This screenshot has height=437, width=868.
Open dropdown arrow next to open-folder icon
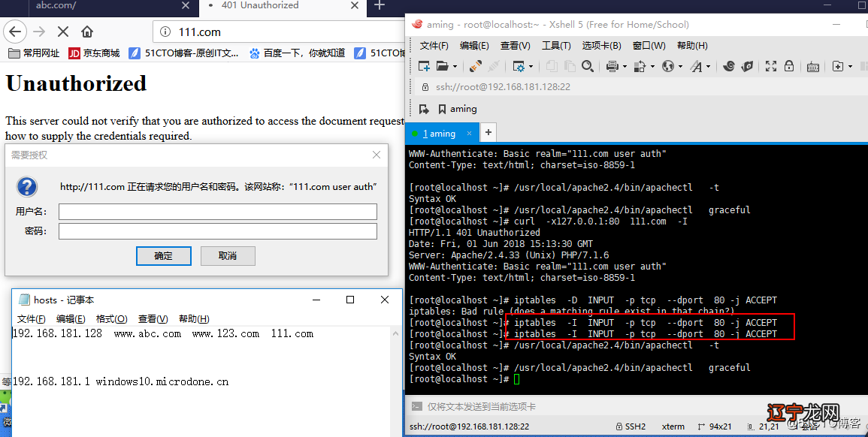pyautogui.click(x=454, y=67)
